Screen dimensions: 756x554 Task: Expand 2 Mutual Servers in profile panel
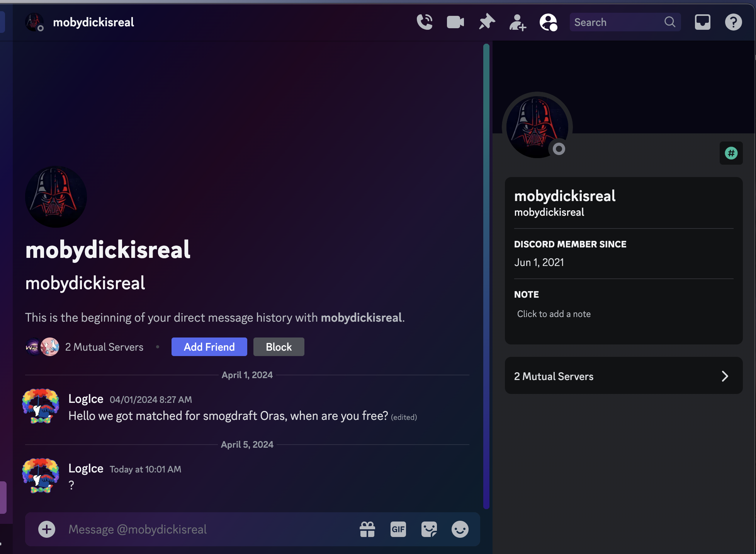[623, 376]
